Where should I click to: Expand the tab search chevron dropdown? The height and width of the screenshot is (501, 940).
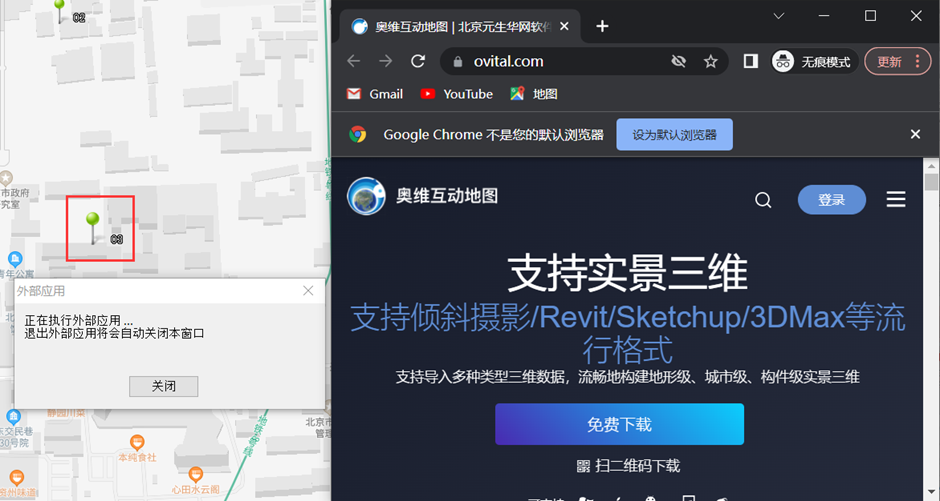[779, 15]
